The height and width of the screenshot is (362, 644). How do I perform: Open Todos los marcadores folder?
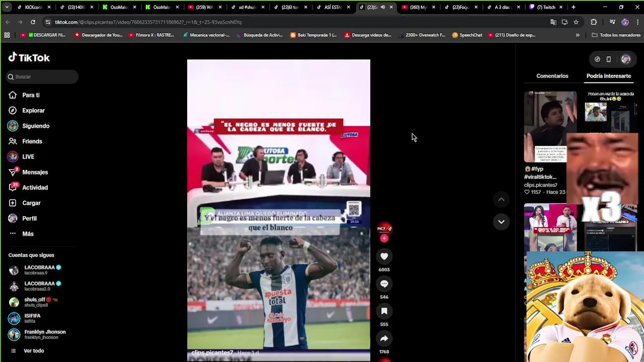click(x=616, y=35)
